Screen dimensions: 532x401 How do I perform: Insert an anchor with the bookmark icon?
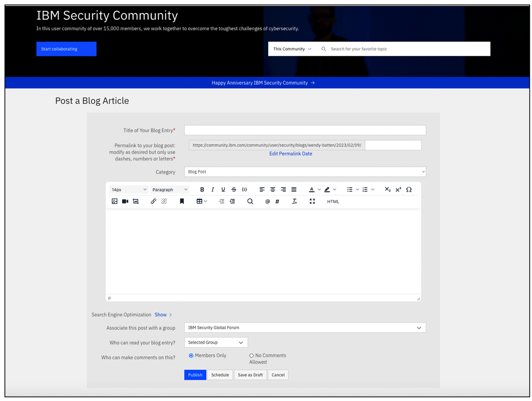pyautogui.click(x=182, y=201)
